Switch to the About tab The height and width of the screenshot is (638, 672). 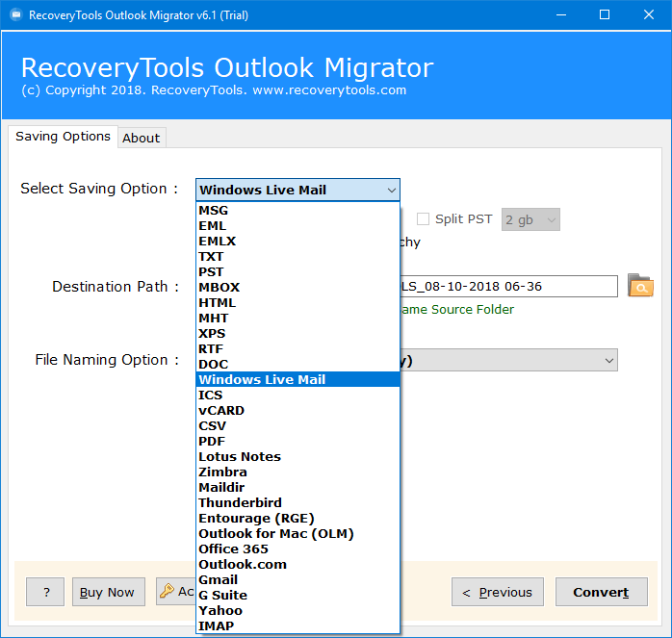[x=141, y=138]
